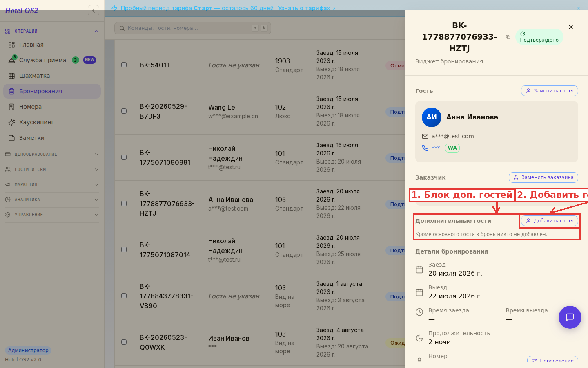This screenshot has width=588, height=368.
Task: Open the floating chat bubble button
Action: (x=570, y=317)
